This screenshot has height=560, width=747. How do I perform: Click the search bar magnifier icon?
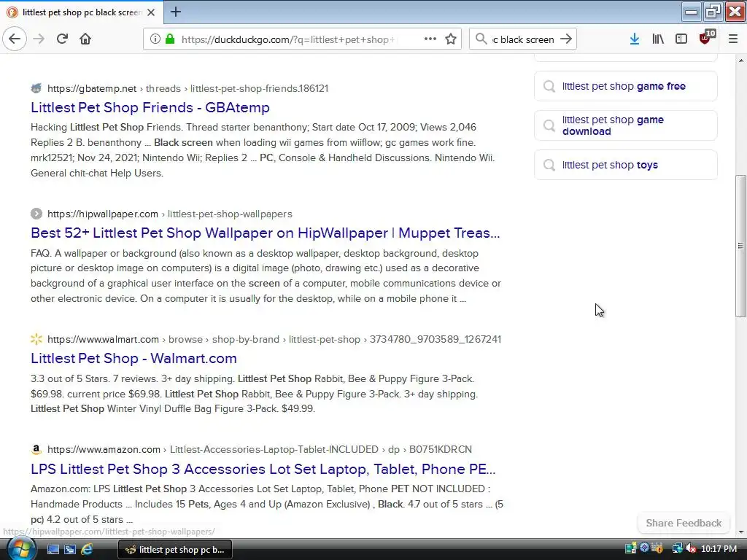coord(481,39)
